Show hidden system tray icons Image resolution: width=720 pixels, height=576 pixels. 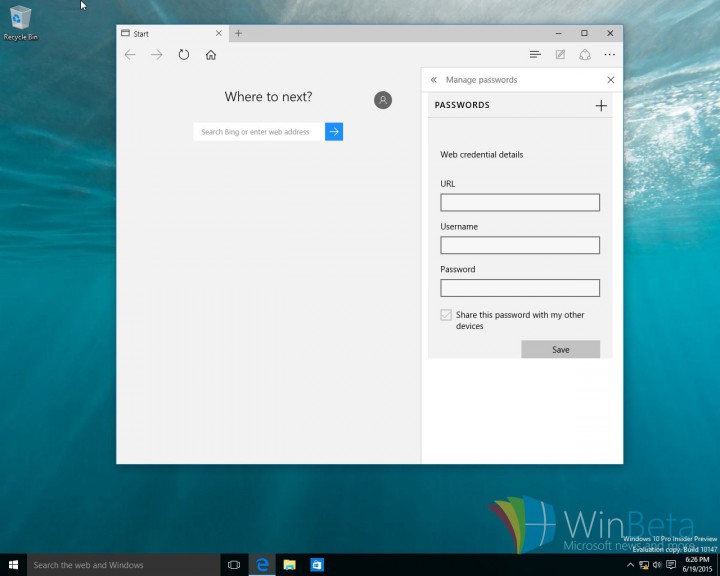pos(630,565)
